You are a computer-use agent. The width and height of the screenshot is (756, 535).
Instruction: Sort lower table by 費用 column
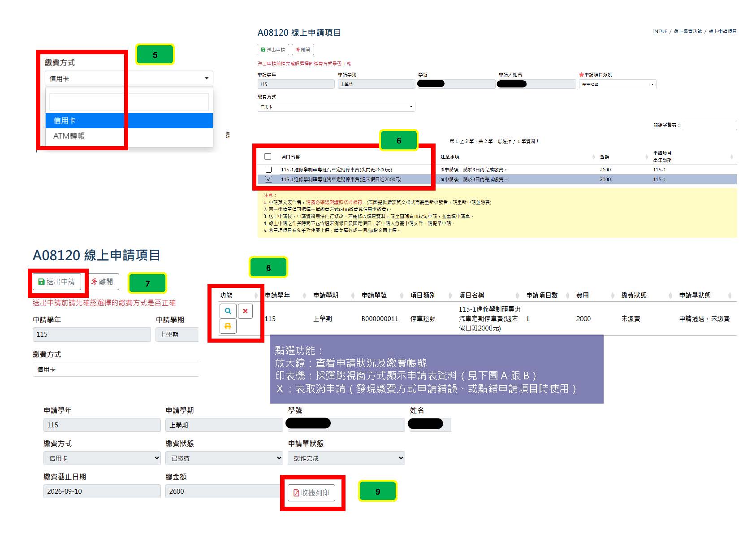(613, 295)
